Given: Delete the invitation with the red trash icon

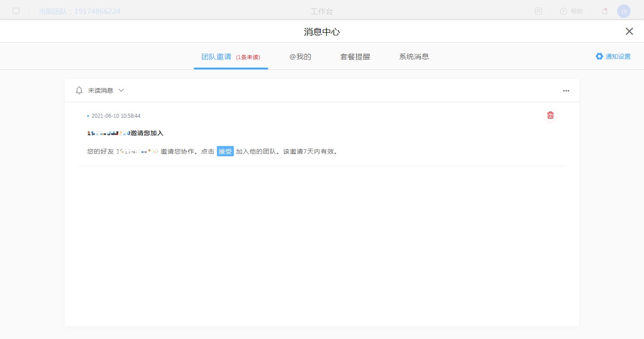Looking at the screenshot, I should [551, 115].
